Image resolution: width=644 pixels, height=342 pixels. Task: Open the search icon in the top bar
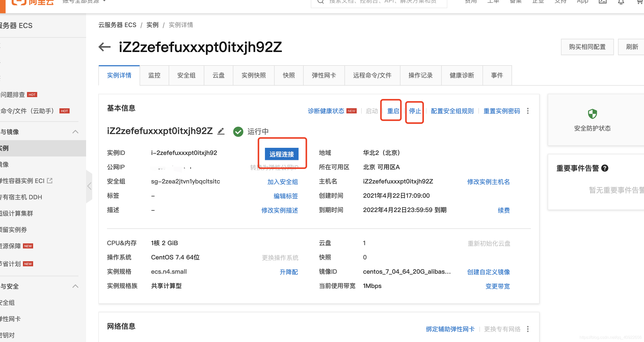320,2
